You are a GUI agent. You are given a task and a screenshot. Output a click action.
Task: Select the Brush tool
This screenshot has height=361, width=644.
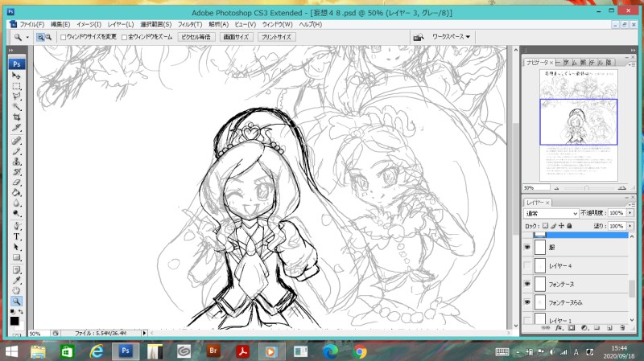tap(16, 151)
